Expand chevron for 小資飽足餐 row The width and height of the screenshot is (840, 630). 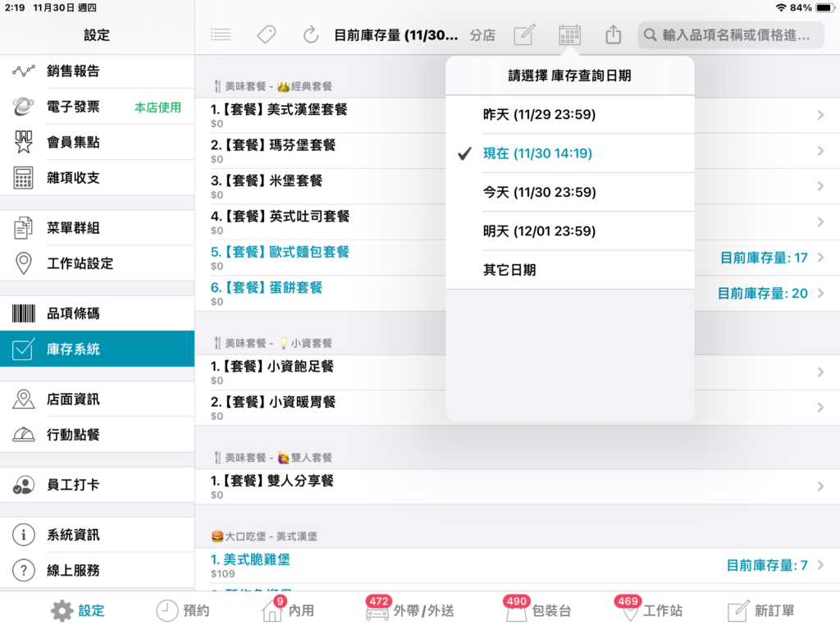pyautogui.click(x=820, y=372)
